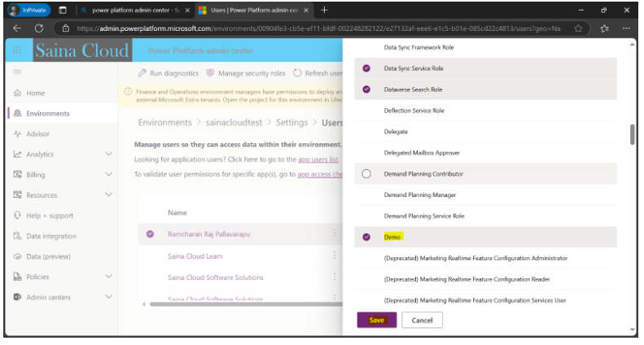Click the tab actions icon beside InPrivate
Viewport: 644px width, 345px height.
(63, 11)
